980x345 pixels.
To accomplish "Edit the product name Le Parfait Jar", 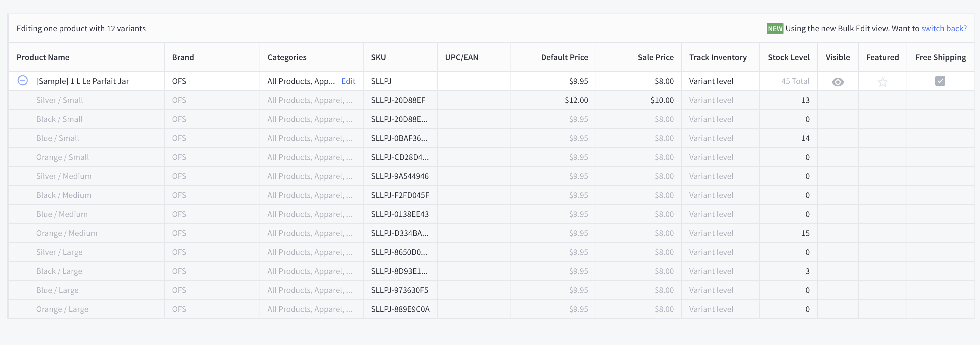I will [83, 81].
